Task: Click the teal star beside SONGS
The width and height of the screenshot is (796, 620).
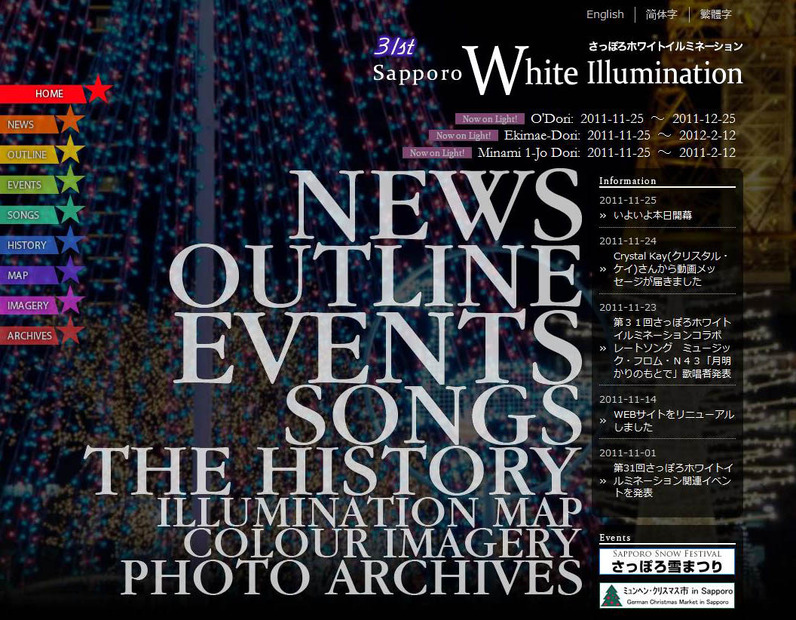Action: point(70,210)
